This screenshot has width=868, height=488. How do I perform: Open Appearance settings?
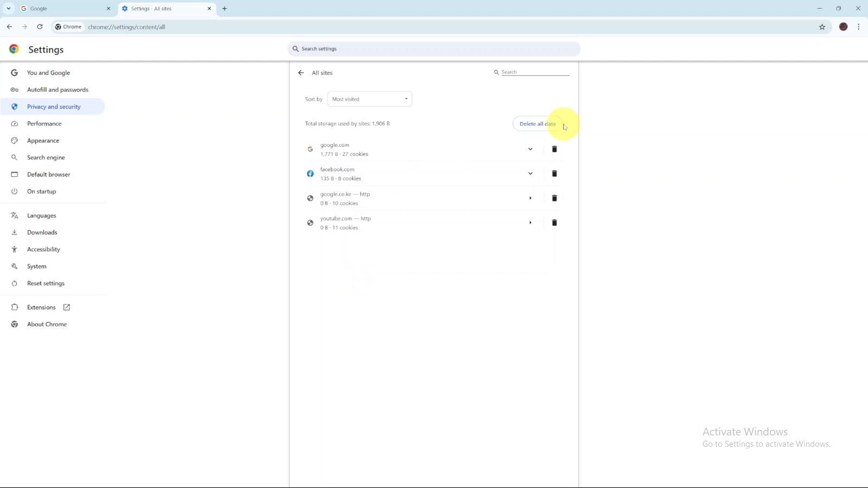[53, 140]
